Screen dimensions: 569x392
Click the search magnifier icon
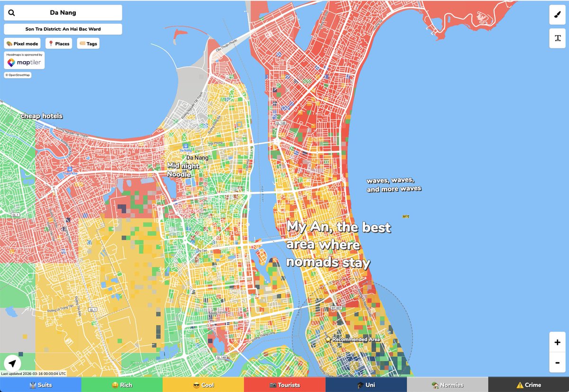click(12, 13)
